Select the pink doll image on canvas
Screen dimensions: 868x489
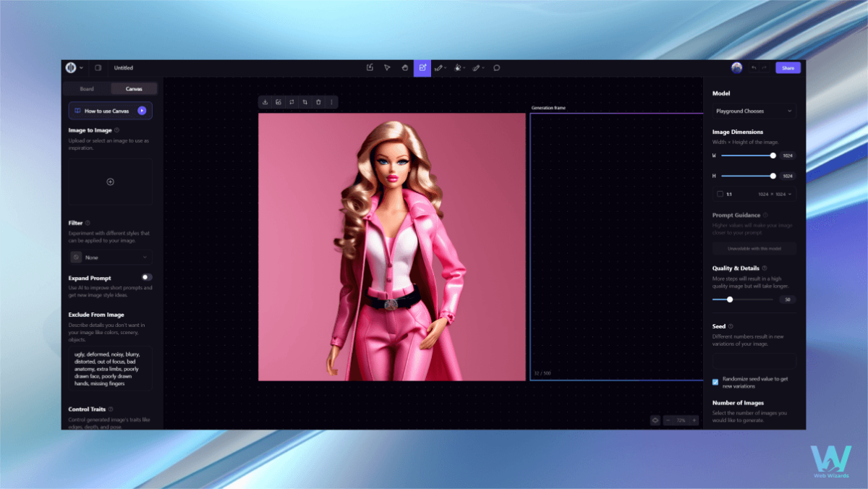pos(392,247)
